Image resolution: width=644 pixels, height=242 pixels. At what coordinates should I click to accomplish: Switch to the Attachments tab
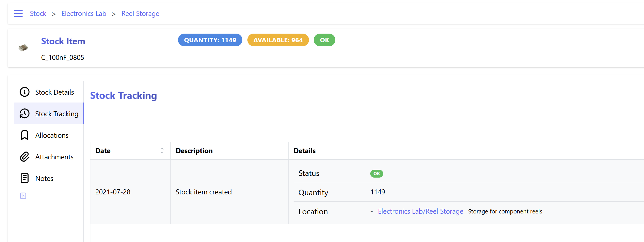(x=54, y=157)
